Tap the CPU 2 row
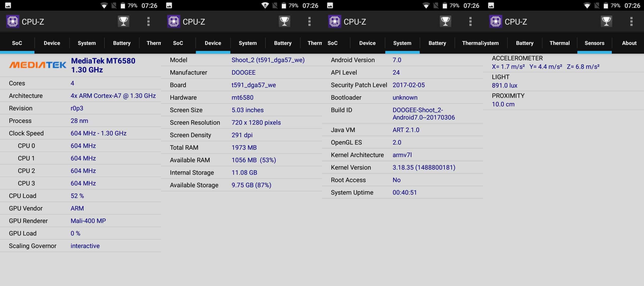The height and width of the screenshot is (286, 644). point(80,171)
